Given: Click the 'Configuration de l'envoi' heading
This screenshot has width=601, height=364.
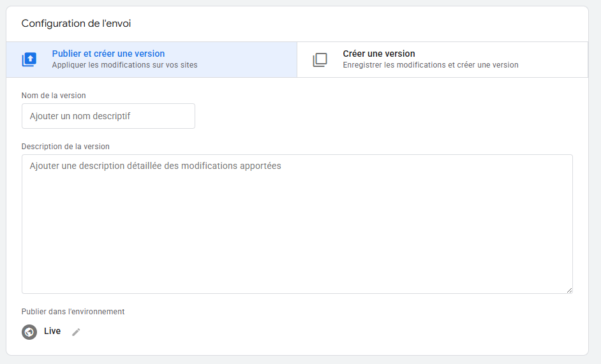Looking at the screenshot, I should 76,24.
